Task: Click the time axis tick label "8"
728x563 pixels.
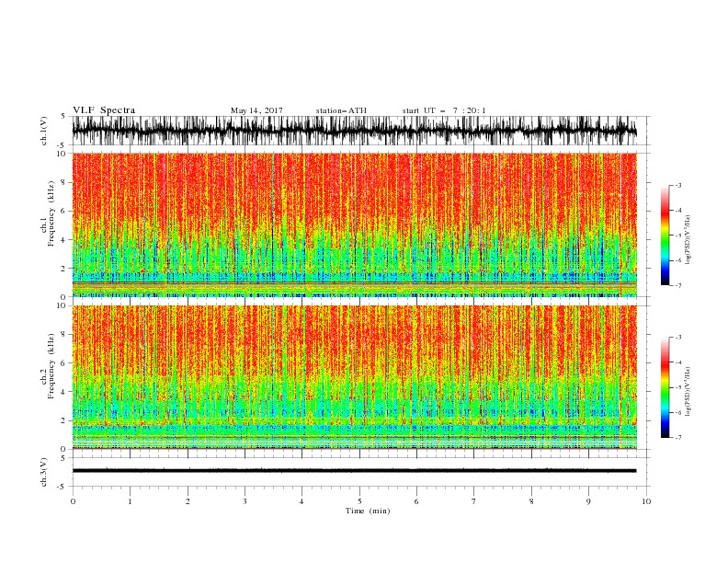Action: click(531, 501)
